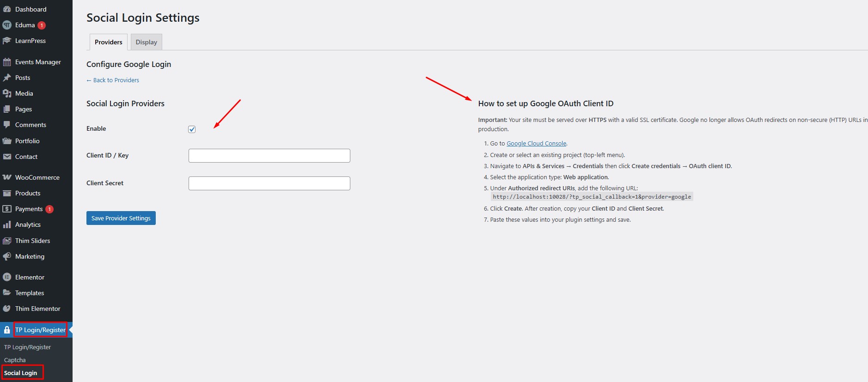Click the Analytics bar chart icon
This screenshot has width=868, height=382.
pos(7,224)
